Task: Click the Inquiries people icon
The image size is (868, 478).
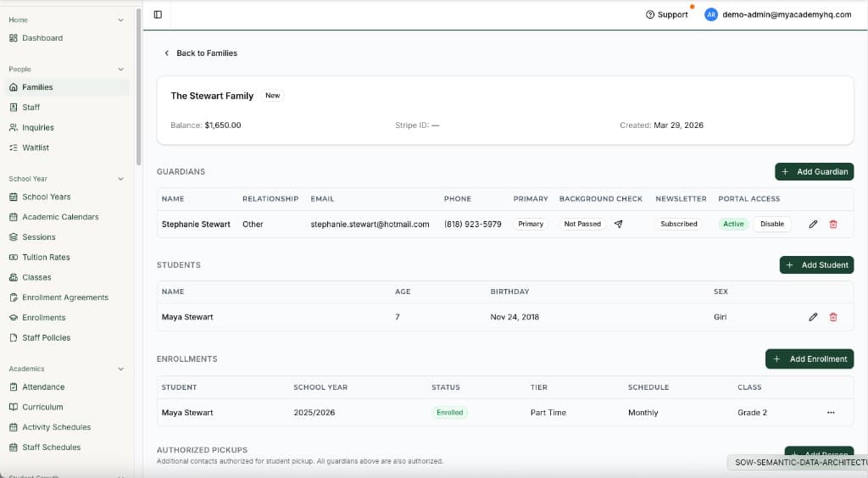Action: (x=14, y=127)
